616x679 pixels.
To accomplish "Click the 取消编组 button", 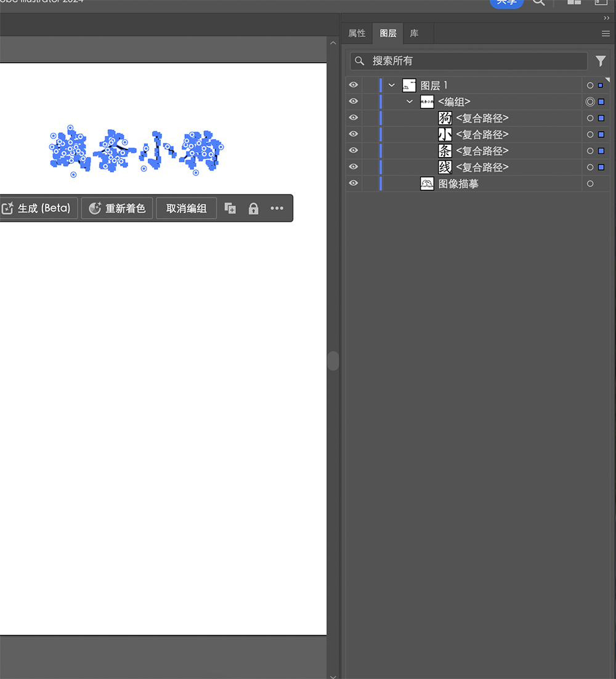I will 186,209.
